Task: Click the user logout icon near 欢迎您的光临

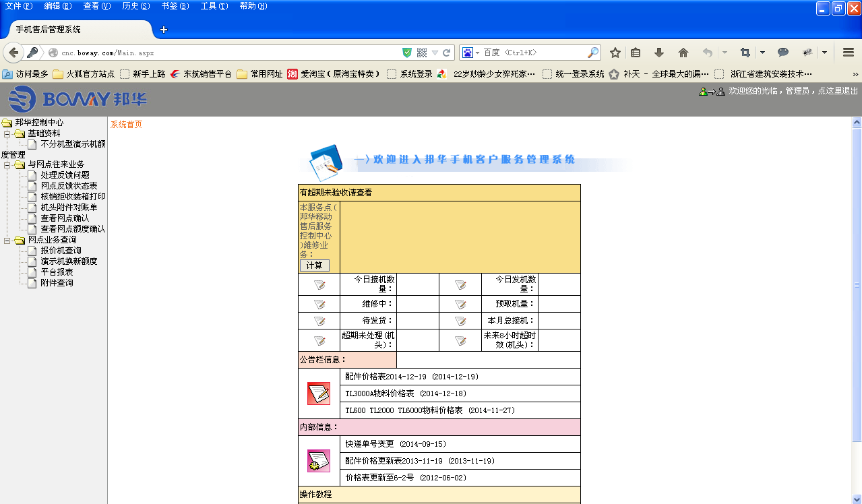Action: 712,92
